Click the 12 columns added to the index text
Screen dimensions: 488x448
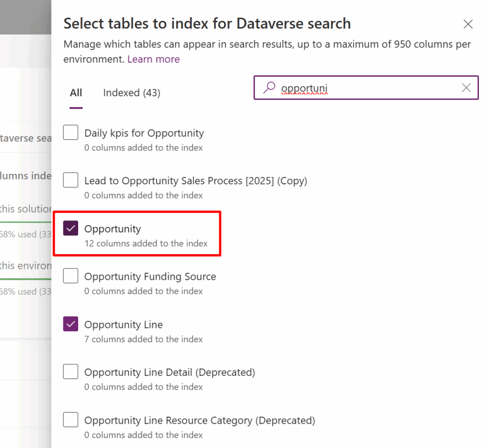point(146,244)
